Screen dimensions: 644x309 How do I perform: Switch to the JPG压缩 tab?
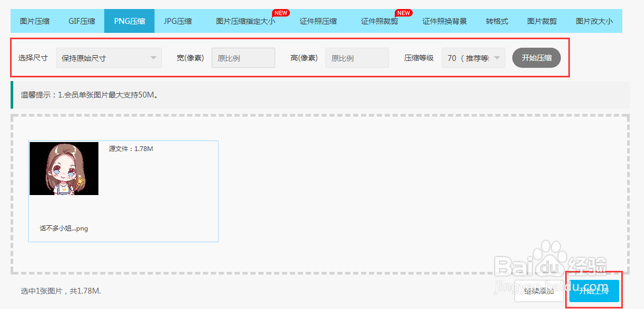[x=177, y=21]
